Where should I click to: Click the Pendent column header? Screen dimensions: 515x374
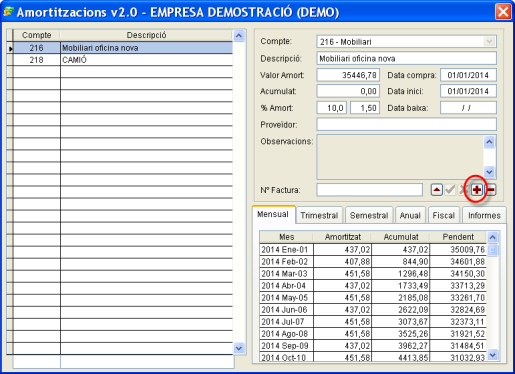pos(458,237)
